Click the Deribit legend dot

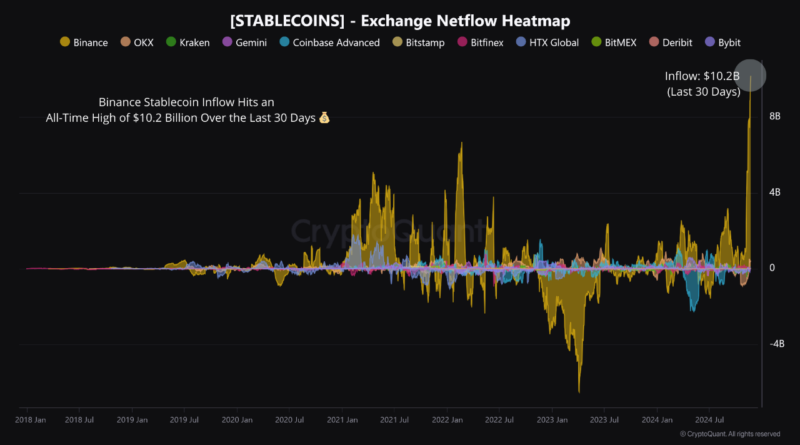point(655,43)
